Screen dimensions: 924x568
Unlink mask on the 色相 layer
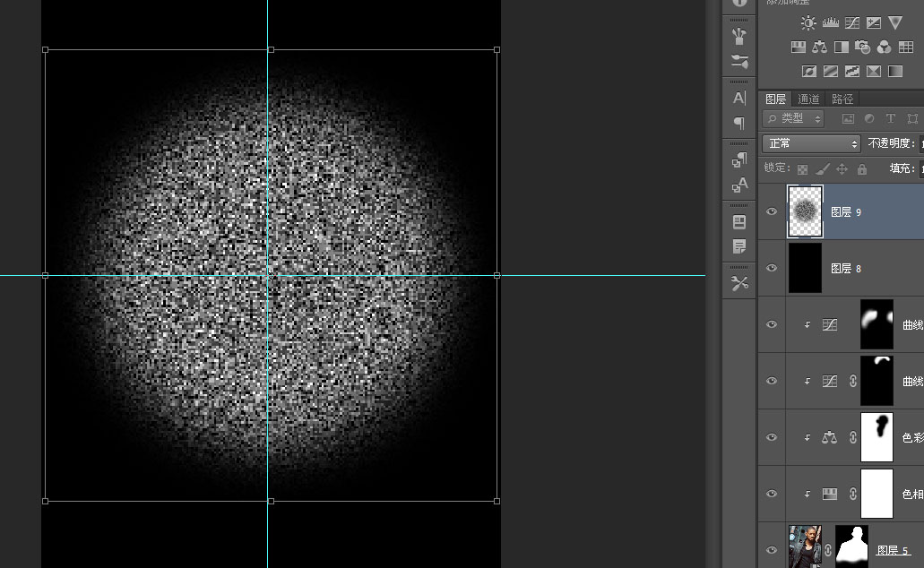tap(852, 494)
